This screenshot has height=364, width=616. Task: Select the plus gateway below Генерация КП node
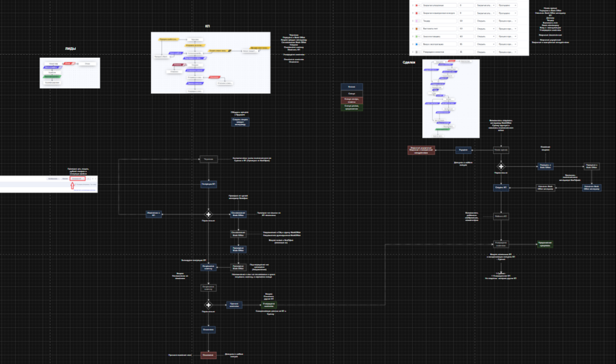point(208,214)
